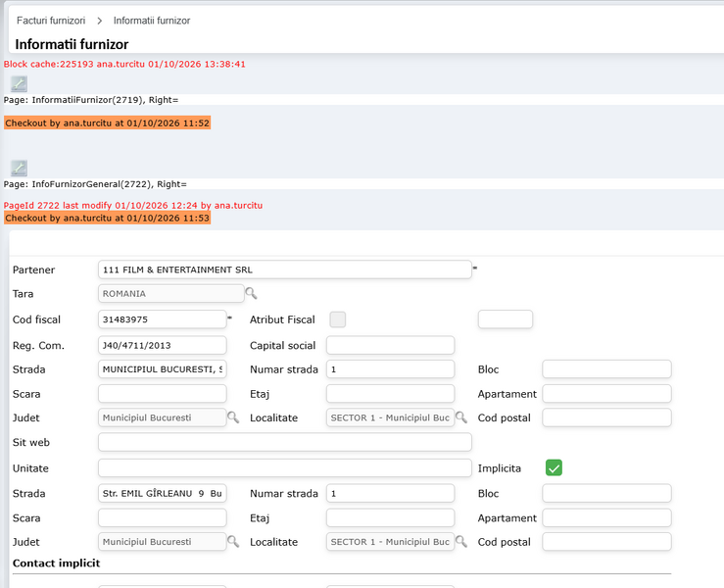Select Informatii furnizor breadcrumb item
724x588 pixels.
pos(152,21)
